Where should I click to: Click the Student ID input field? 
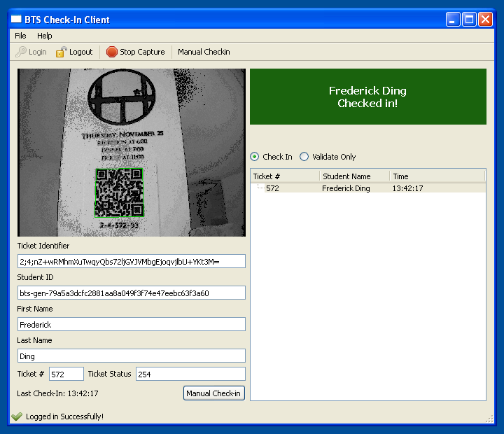coord(132,293)
